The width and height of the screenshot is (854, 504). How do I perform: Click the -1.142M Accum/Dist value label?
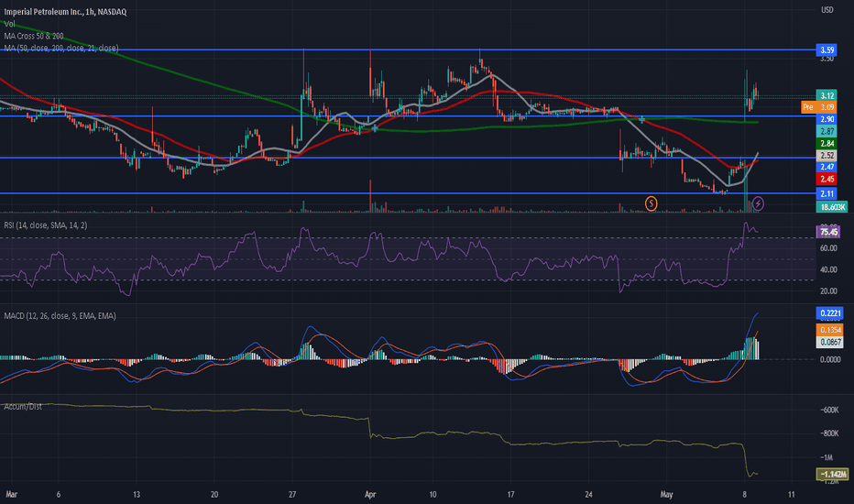832,475
